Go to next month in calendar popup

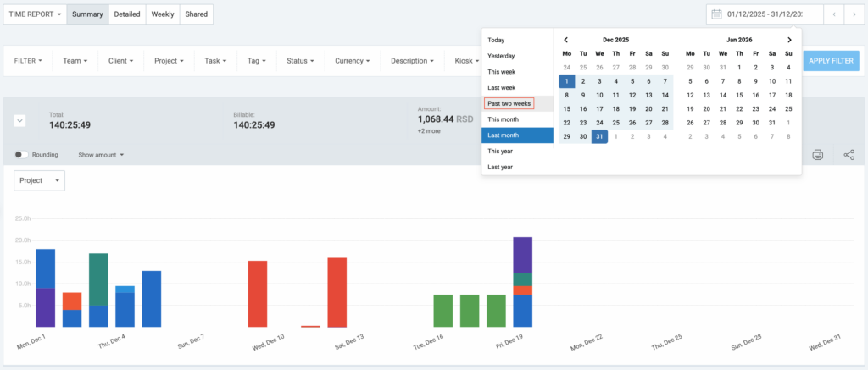point(789,40)
